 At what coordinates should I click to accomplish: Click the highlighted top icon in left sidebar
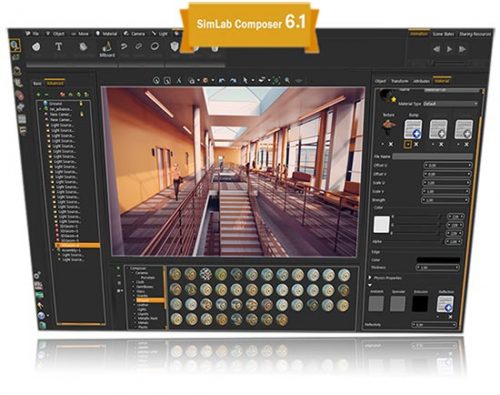click(15, 45)
